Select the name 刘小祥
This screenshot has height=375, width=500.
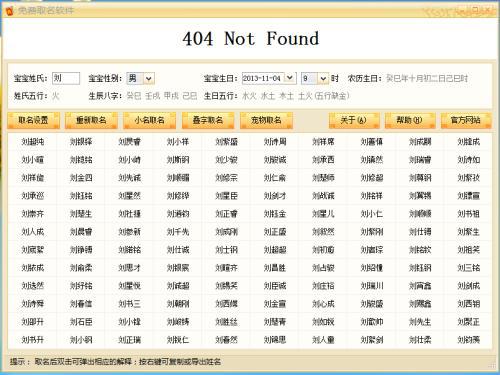[x=178, y=142]
